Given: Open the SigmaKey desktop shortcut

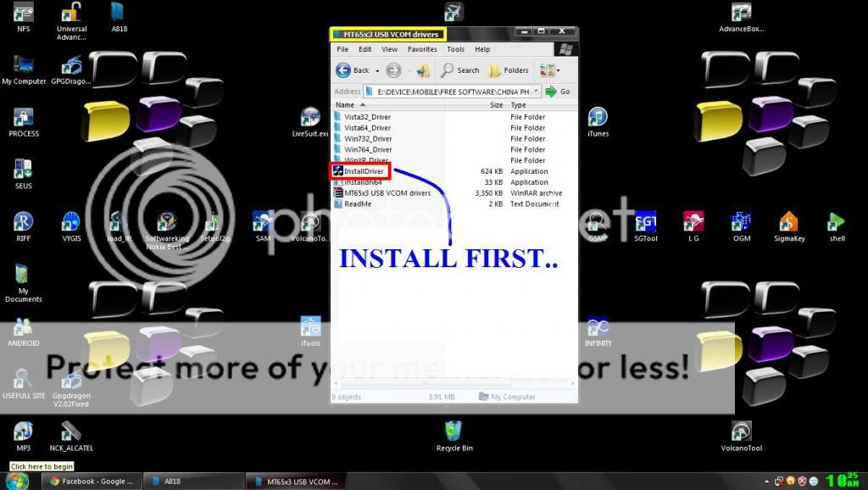Looking at the screenshot, I should coord(789,227).
